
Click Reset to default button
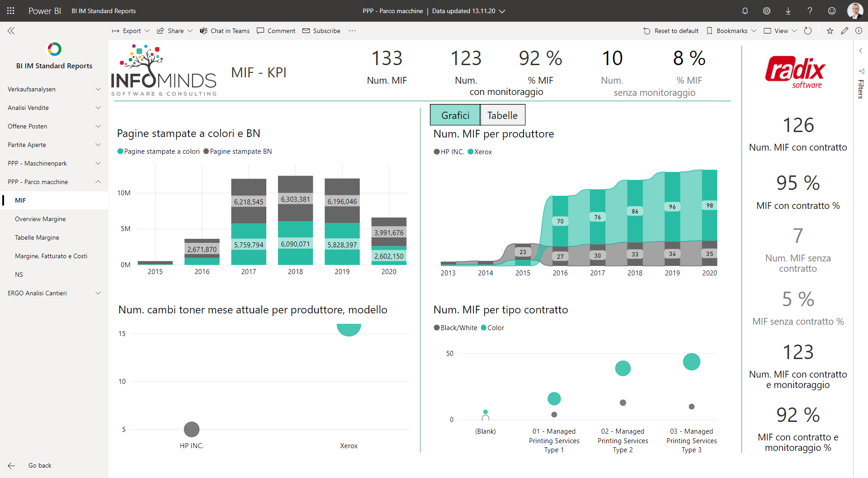coord(671,31)
